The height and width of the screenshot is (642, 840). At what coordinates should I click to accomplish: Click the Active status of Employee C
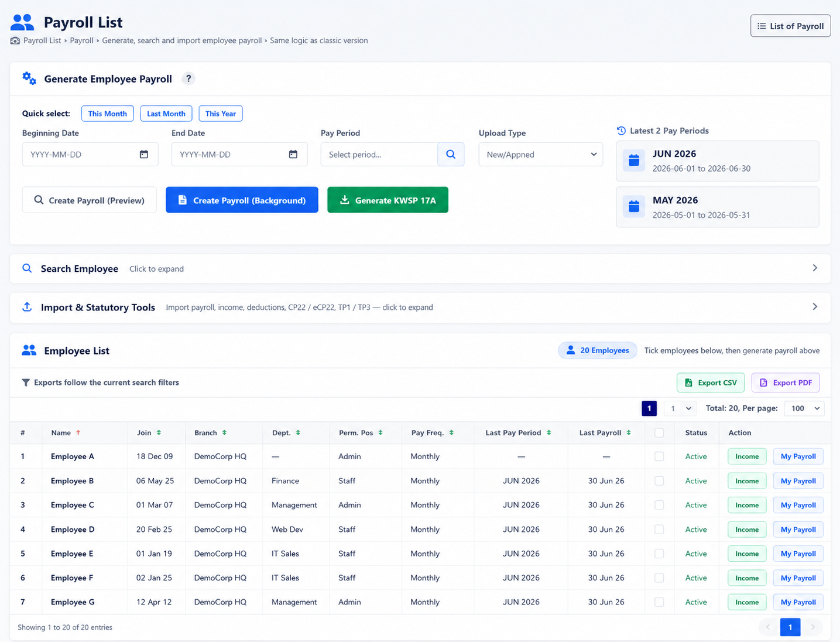pos(696,505)
